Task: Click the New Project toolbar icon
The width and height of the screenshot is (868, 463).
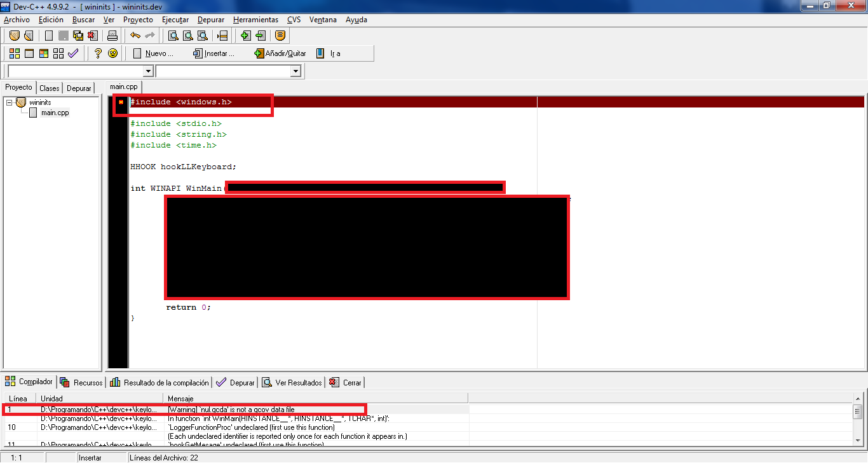Action: point(13,36)
